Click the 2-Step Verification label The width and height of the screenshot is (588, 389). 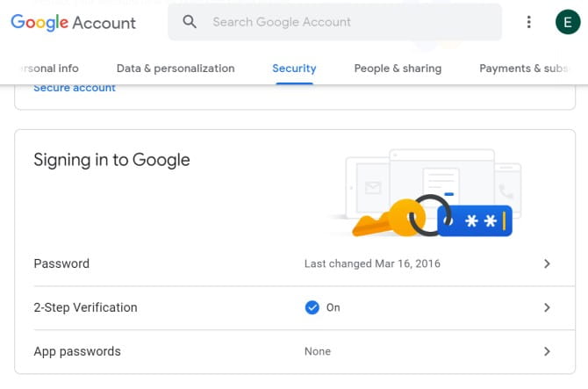(x=85, y=307)
